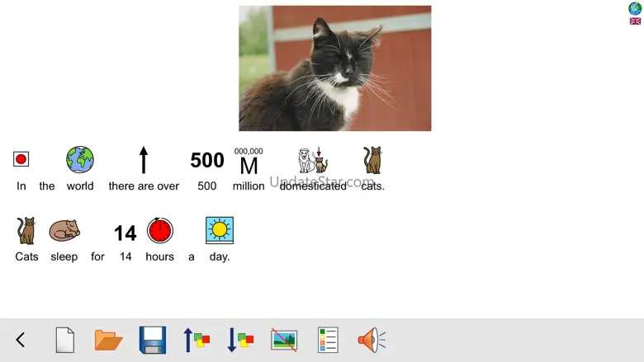Toggle the crossed-out picture icon
Image resolution: width=644 pixels, height=362 pixels.
coord(284,340)
